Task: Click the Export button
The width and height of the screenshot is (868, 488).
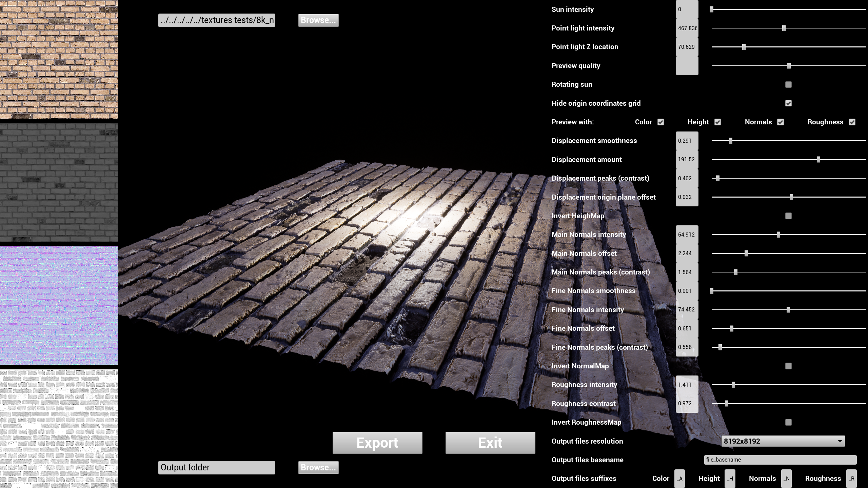Action: point(377,443)
